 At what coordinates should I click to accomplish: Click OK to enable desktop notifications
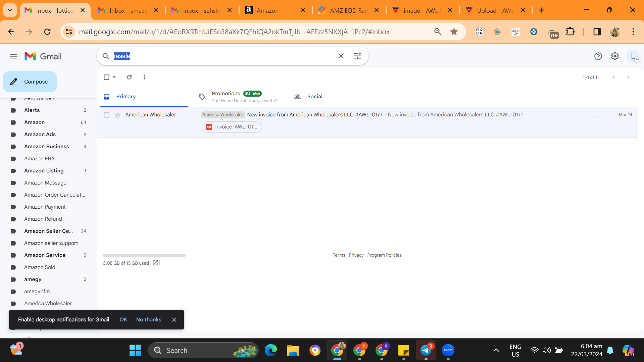[x=123, y=320]
